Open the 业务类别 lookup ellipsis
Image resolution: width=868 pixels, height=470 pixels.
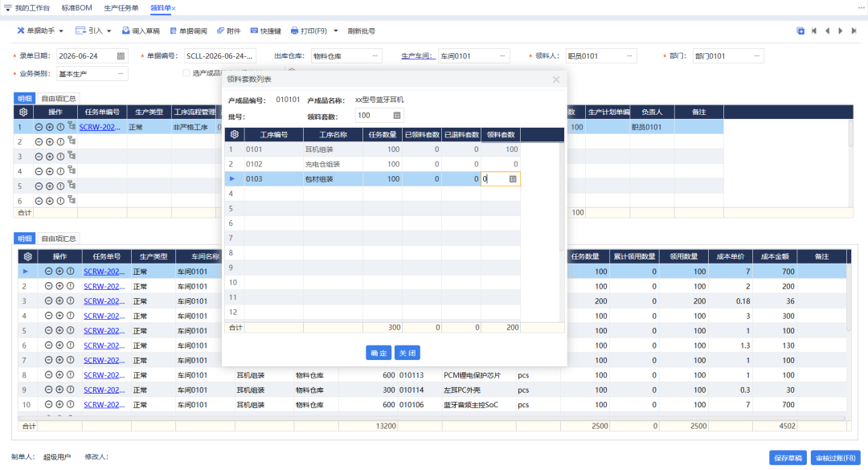(121, 74)
